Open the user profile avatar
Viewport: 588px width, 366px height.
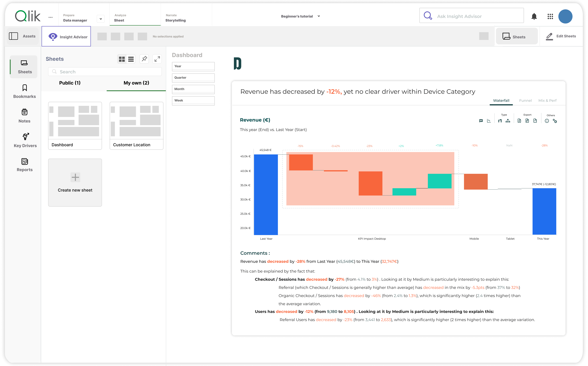(x=565, y=17)
